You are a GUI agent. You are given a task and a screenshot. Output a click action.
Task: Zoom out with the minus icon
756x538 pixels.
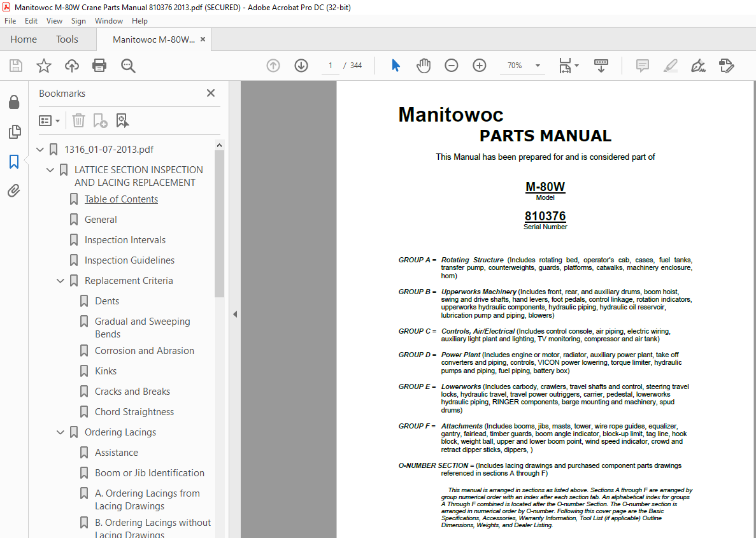click(x=452, y=66)
